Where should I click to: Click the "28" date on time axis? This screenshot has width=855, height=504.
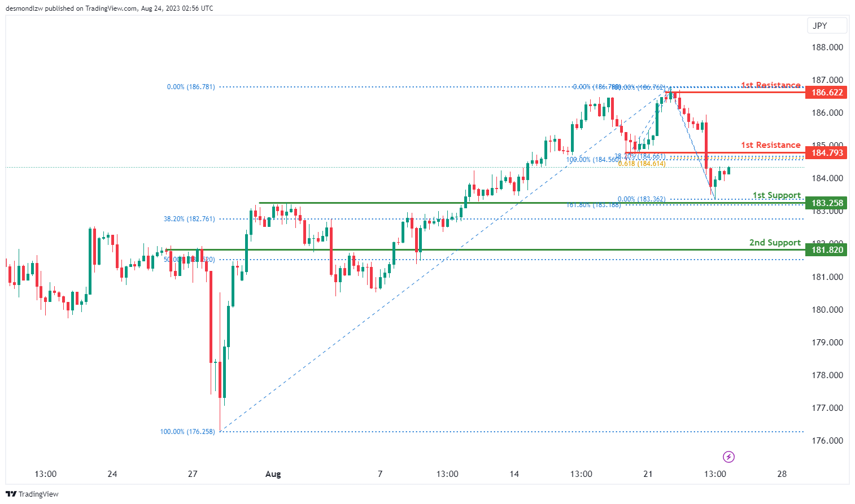[x=782, y=474]
